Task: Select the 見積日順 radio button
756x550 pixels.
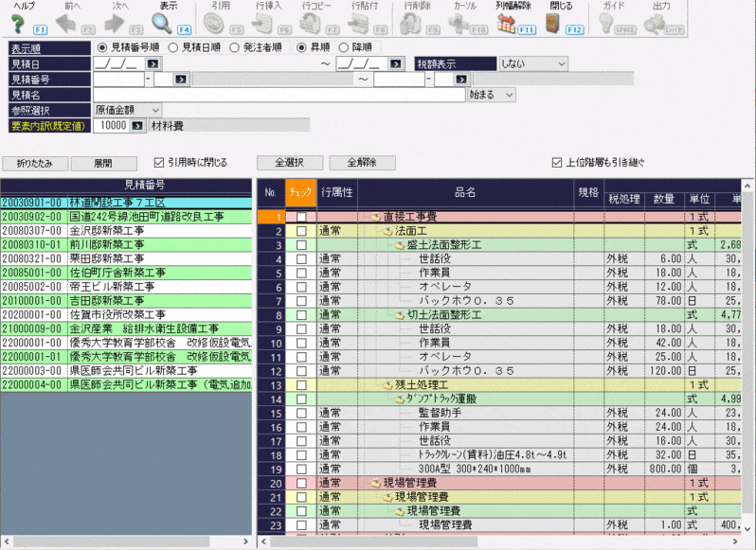Action: 172,47
